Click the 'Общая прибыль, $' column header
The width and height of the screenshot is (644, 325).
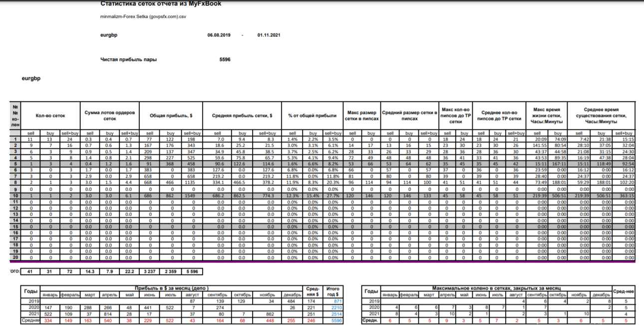[x=171, y=115]
